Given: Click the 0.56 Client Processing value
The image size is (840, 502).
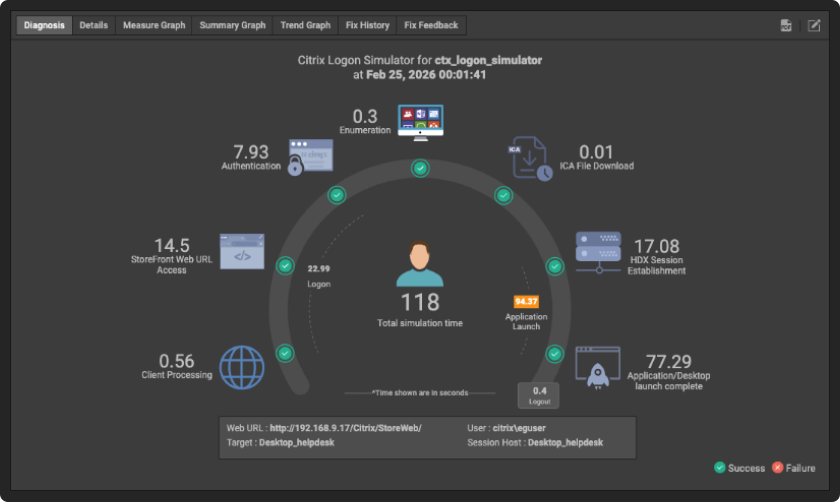Looking at the screenshot, I should [176, 361].
